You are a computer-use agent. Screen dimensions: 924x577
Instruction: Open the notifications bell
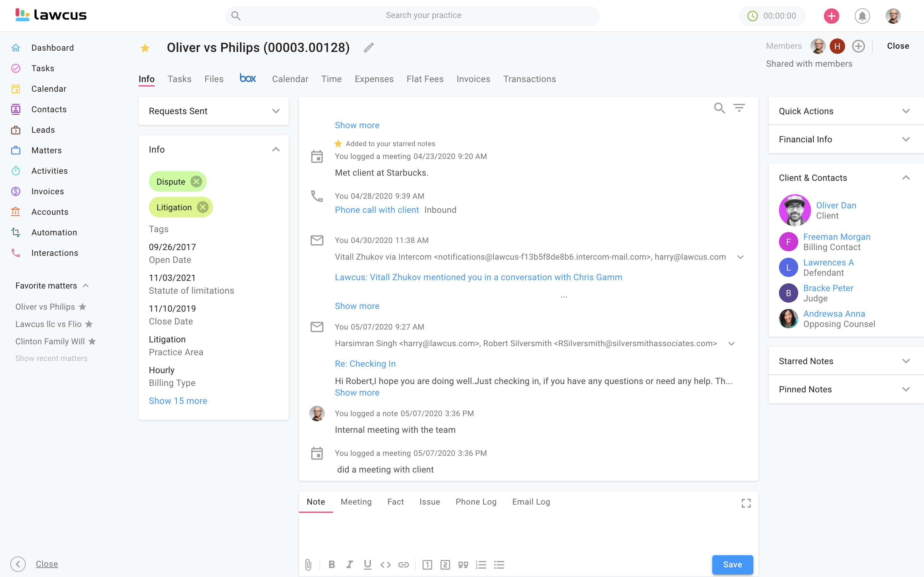[862, 16]
